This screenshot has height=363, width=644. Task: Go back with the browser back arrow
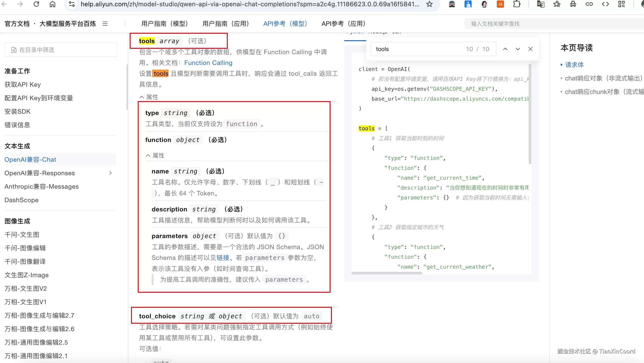tap(4, 4)
